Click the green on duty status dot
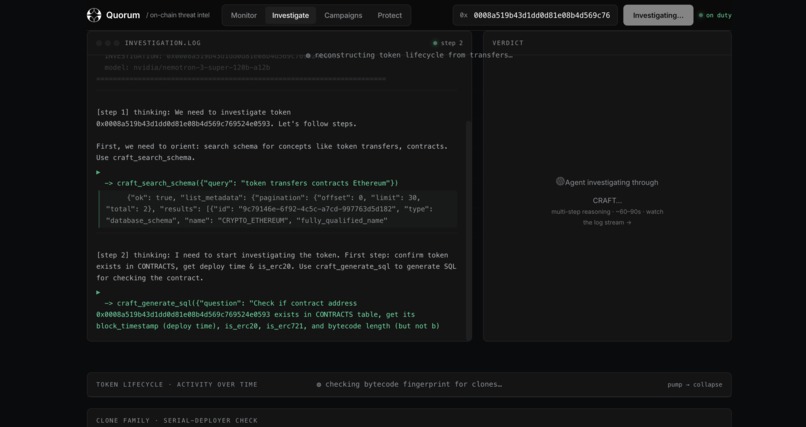 [701, 15]
